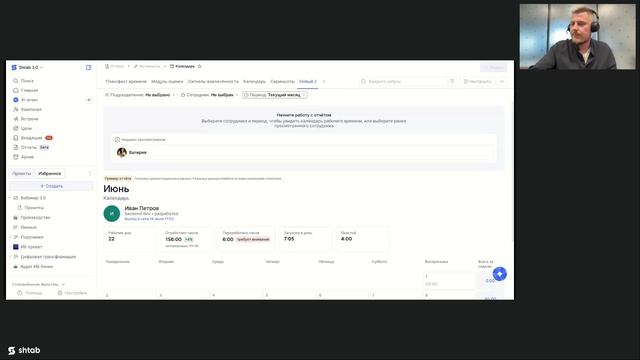
Task: Open the blue AI assistant floating button
Action: tap(500, 274)
